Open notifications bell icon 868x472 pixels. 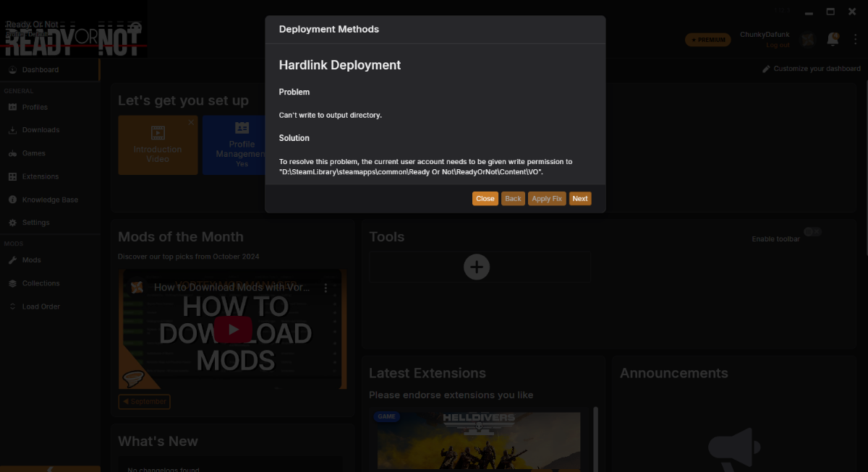[833, 39]
